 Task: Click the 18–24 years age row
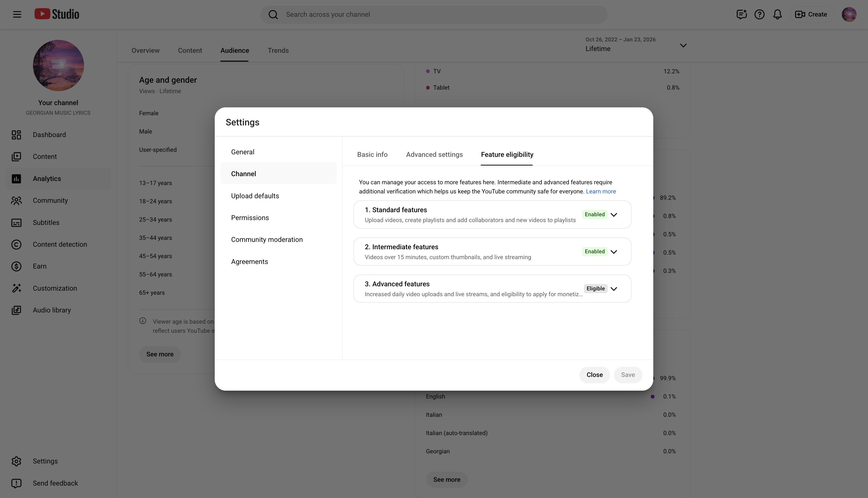click(x=155, y=202)
